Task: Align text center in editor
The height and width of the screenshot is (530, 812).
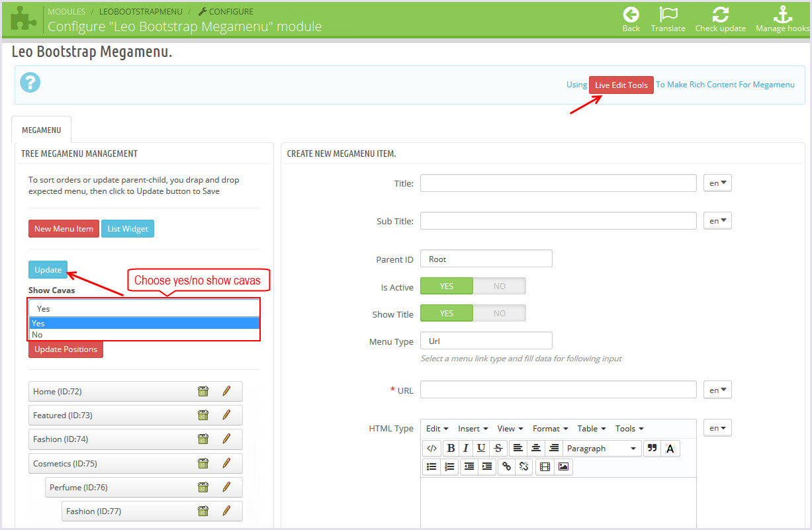Action: pos(536,448)
